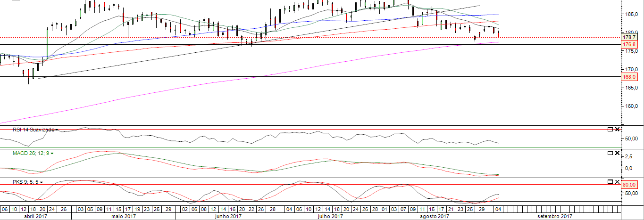The height and width of the screenshot is (220, 644).
Task: Select the 80,00 PKS level label
Action: 629,185
